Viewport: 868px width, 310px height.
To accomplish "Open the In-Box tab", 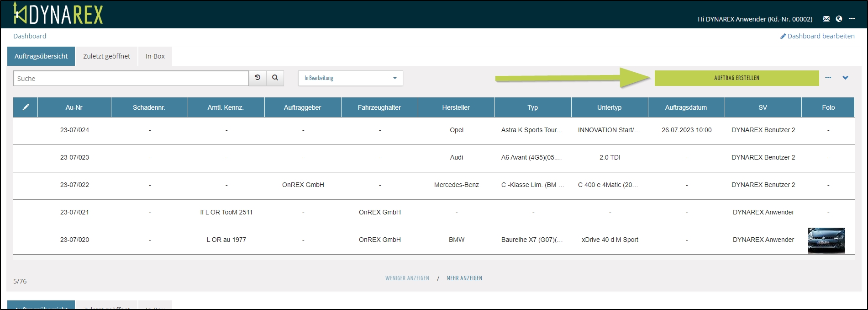I will click(x=155, y=56).
